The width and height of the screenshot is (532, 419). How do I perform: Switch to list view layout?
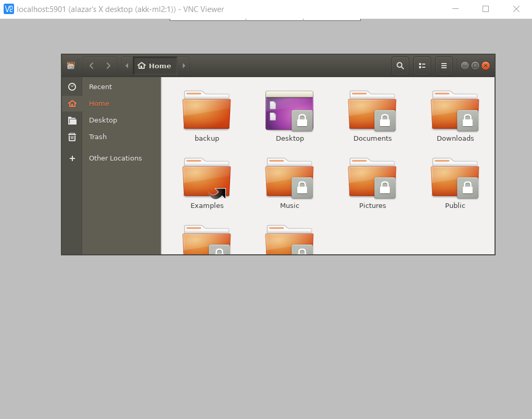422,66
